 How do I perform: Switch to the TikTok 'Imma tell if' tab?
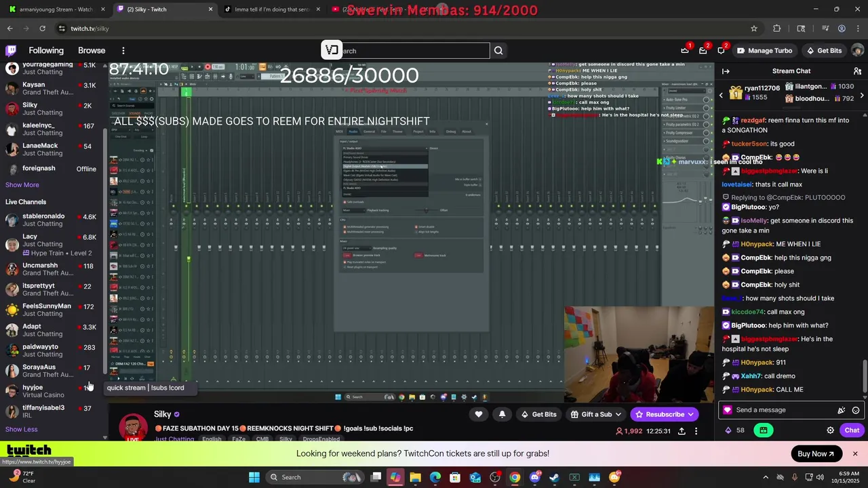271,9
